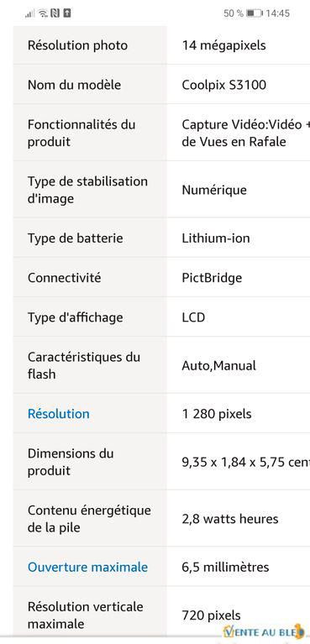The height and width of the screenshot is (644, 310).
Task: Tap the Capture Vidéo value text
Action: click(246, 133)
